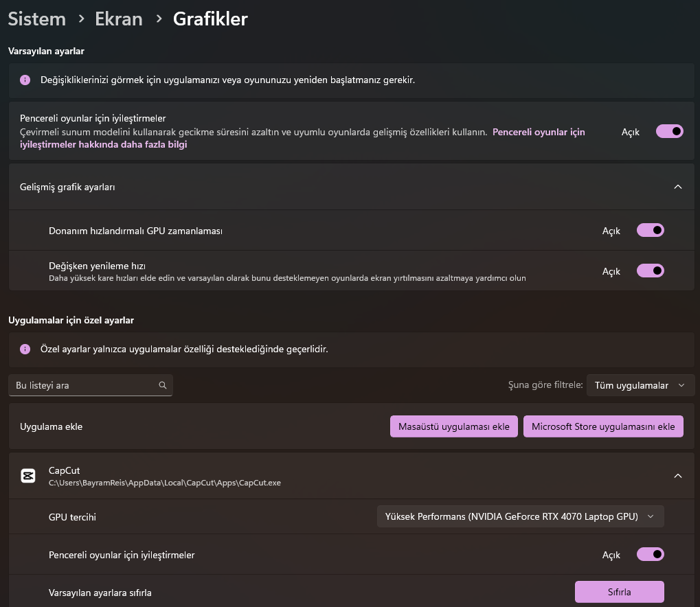Click the Grafikler breadcrumb title
Viewport: 700px width, 607px height.
210,19
